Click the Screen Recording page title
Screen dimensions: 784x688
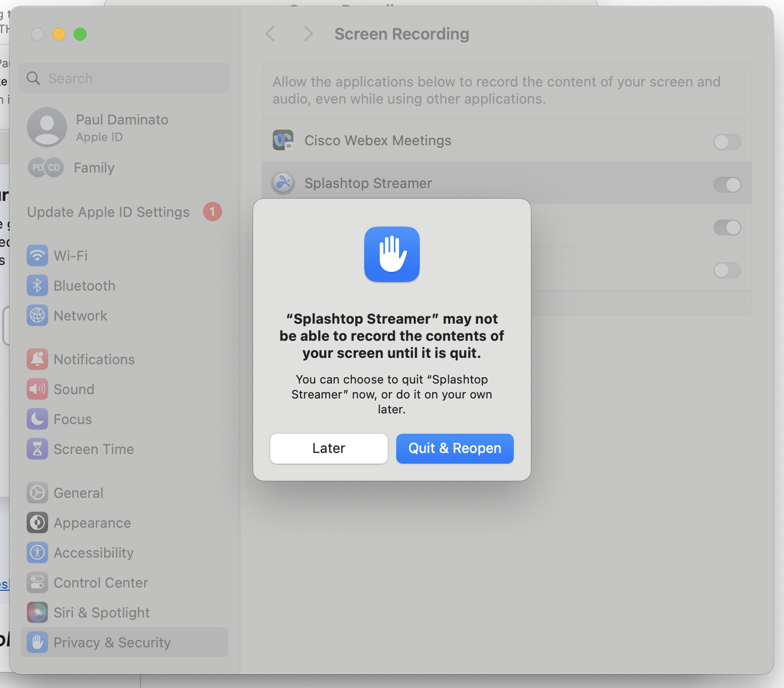[402, 34]
